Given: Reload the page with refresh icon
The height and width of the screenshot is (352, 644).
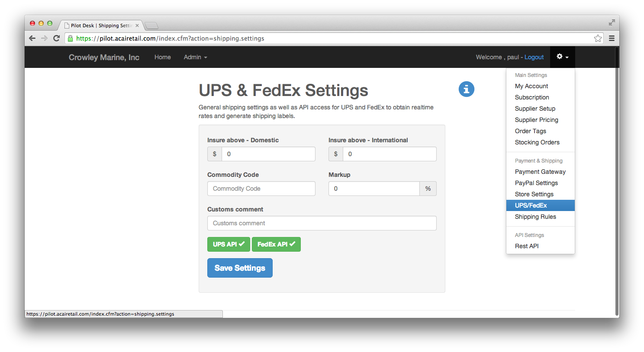Looking at the screenshot, I should (56, 38).
